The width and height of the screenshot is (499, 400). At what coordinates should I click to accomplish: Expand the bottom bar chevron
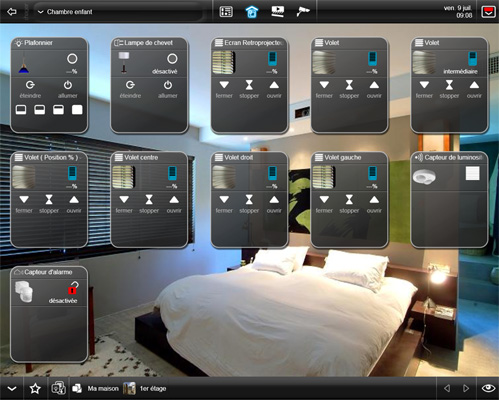pyautogui.click(x=12, y=389)
